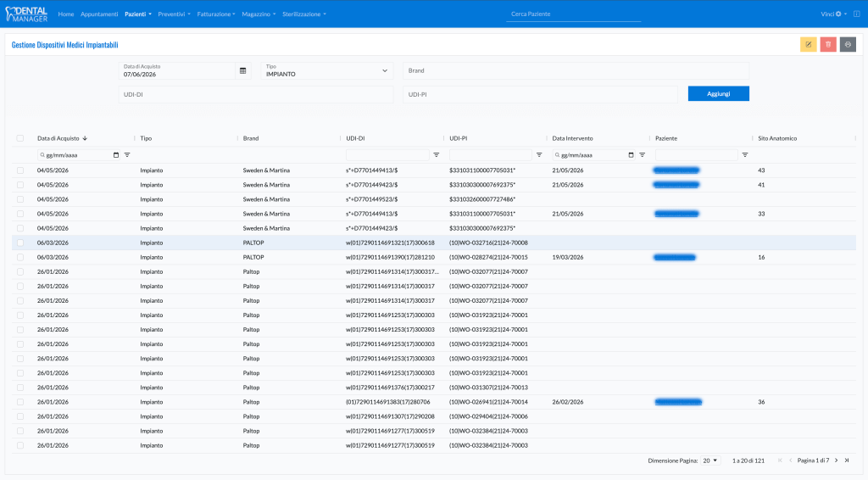This screenshot has height=480, width=868.
Task: Click the Cerca Paziente search field
Action: pyautogui.click(x=574, y=14)
